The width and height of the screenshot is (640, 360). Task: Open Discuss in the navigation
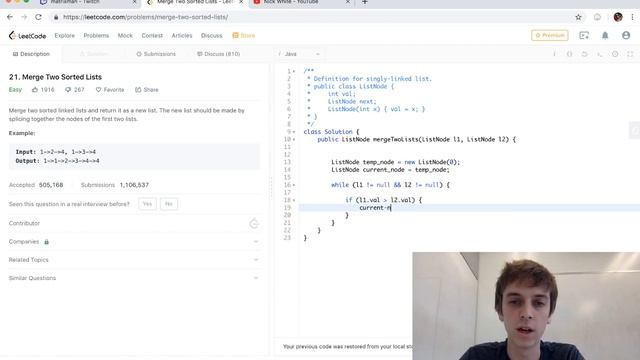pyautogui.click(x=211, y=36)
